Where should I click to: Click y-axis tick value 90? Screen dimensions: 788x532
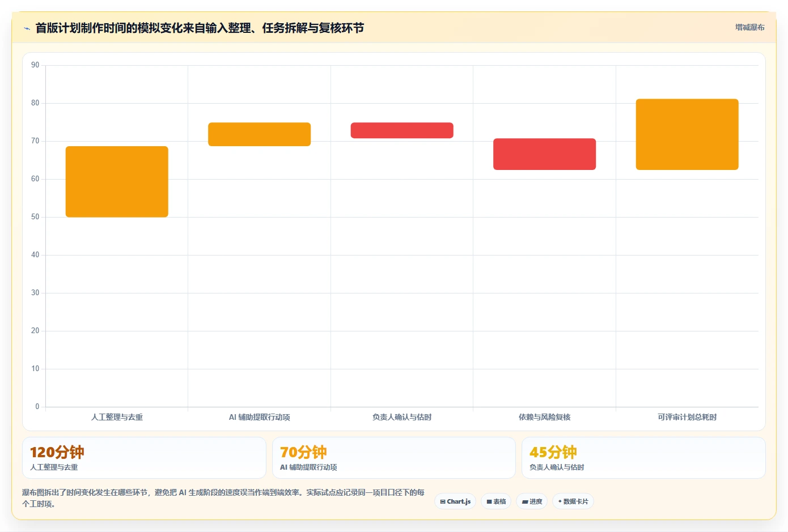click(35, 65)
